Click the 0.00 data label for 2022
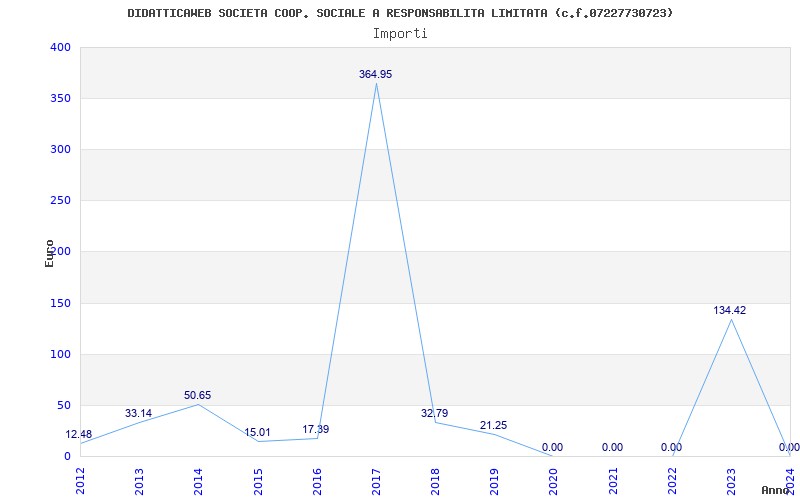Screen dimensions: 800x500 (671, 447)
